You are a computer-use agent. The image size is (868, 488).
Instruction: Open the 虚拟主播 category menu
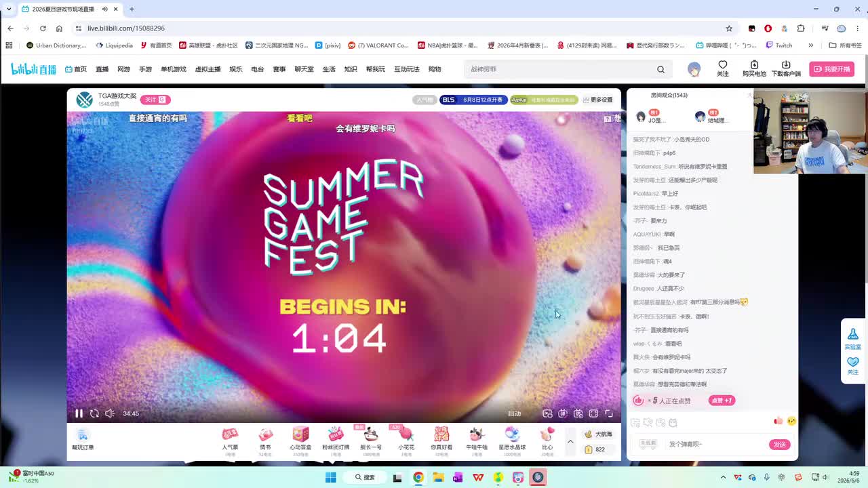208,69
